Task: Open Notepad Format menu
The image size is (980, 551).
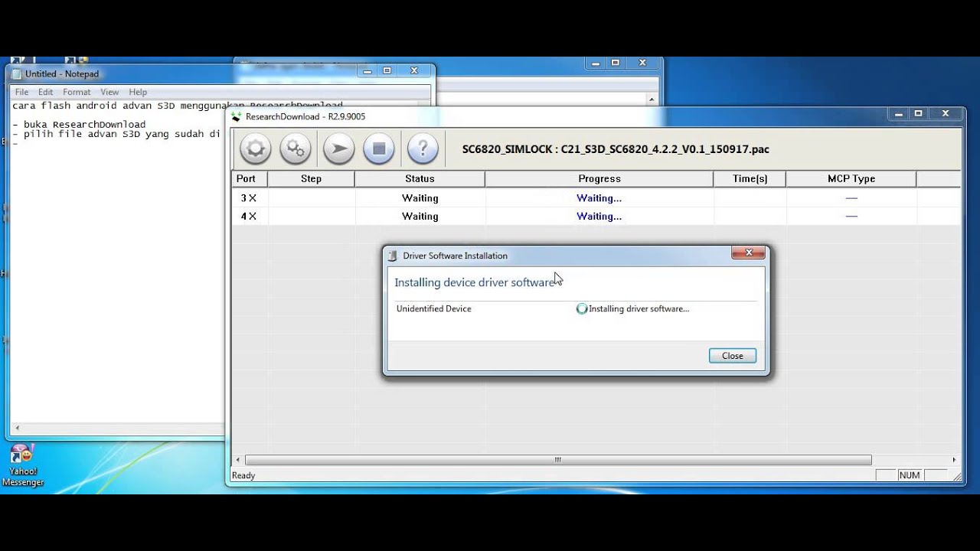Action: pos(77,92)
